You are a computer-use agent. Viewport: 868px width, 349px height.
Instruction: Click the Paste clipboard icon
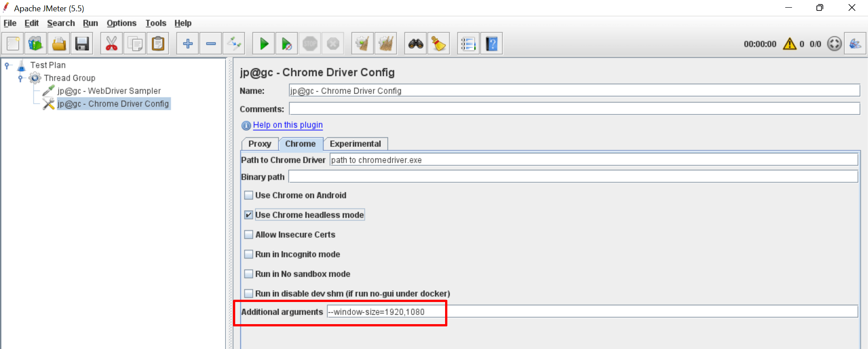point(158,44)
